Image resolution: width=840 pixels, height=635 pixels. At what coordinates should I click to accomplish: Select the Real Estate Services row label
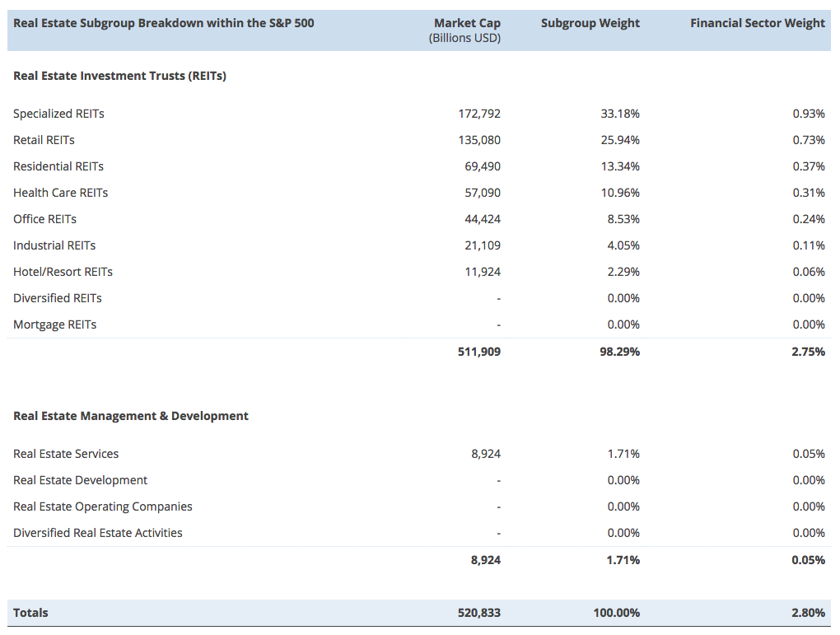point(66,454)
